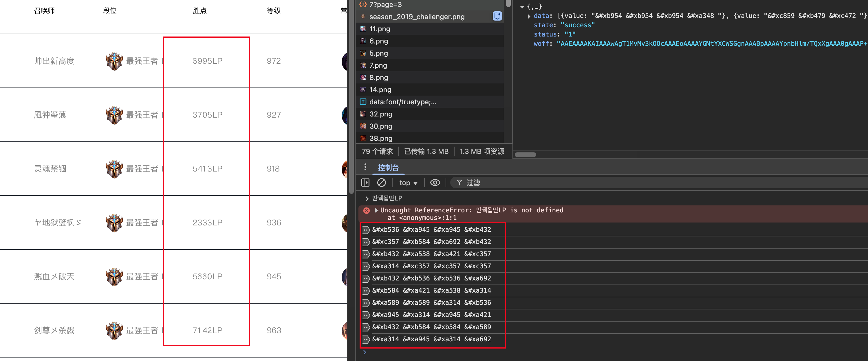The height and width of the screenshot is (361, 868).
Task: Open the three-dot drawer menu
Action: pos(365,167)
